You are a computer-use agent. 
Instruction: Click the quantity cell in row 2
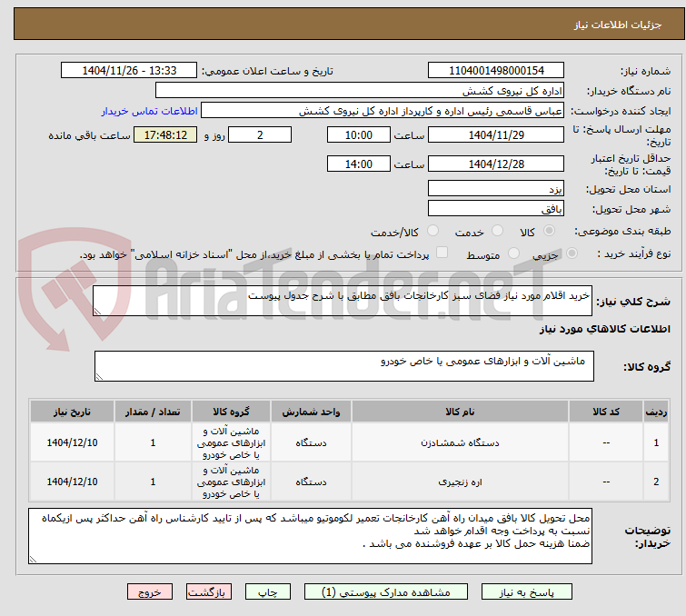tap(153, 482)
